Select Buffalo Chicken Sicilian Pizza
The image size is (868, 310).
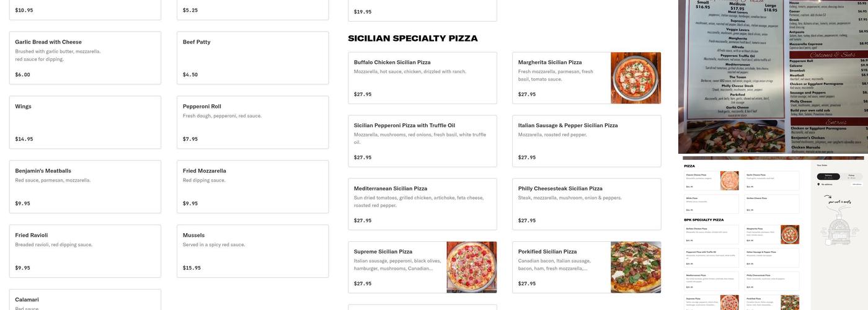(422, 77)
